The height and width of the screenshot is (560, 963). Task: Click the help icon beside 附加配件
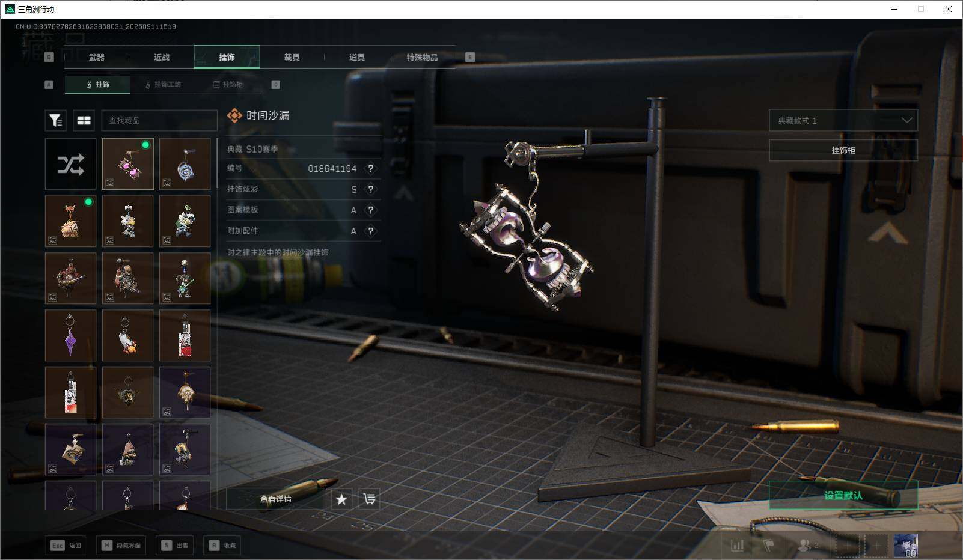pyautogui.click(x=371, y=231)
